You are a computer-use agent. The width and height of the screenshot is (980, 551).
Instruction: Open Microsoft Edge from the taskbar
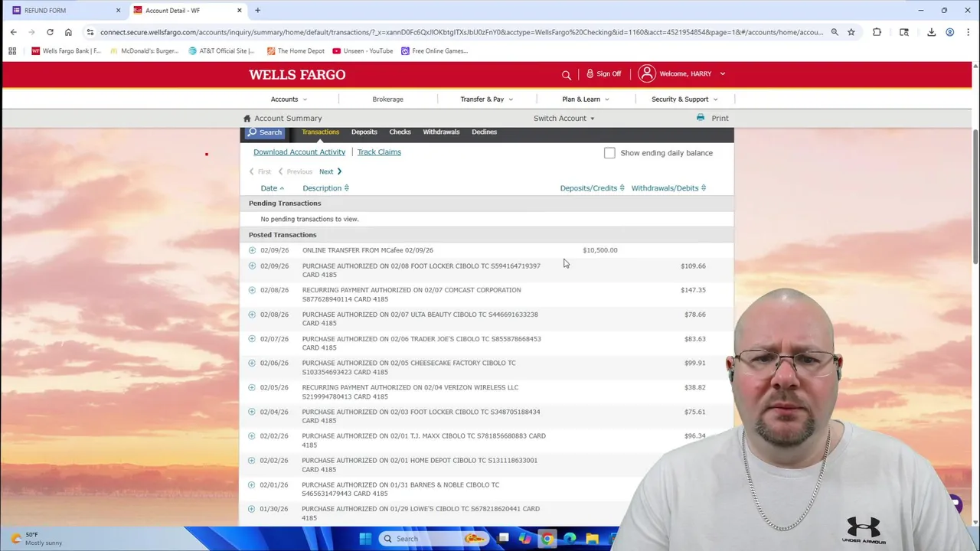click(x=570, y=539)
